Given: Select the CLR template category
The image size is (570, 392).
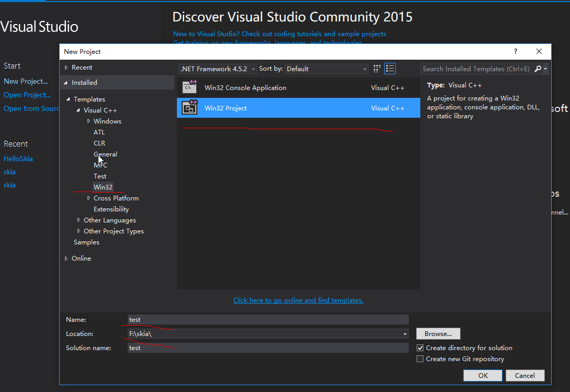Looking at the screenshot, I should [x=99, y=143].
